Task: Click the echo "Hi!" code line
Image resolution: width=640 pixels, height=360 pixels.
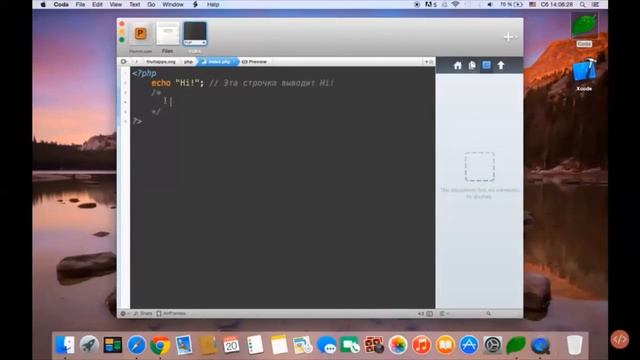Action: (x=178, y=83)
